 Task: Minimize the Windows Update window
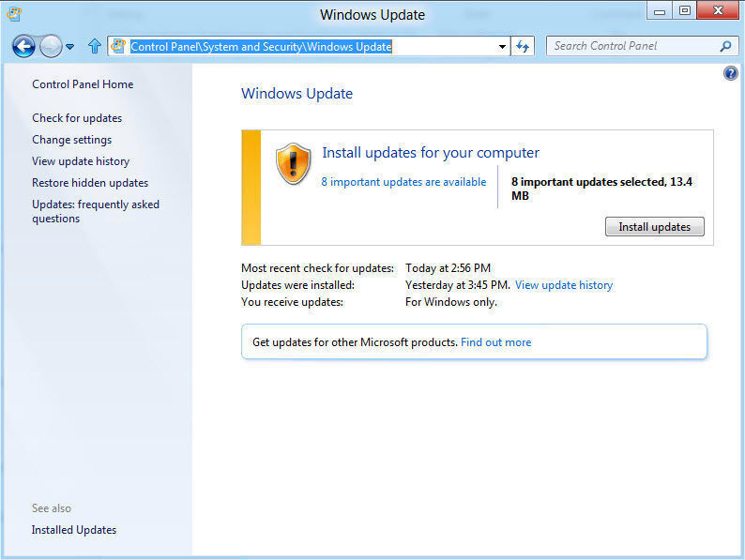pyautogui.click(x=660, y=11)
